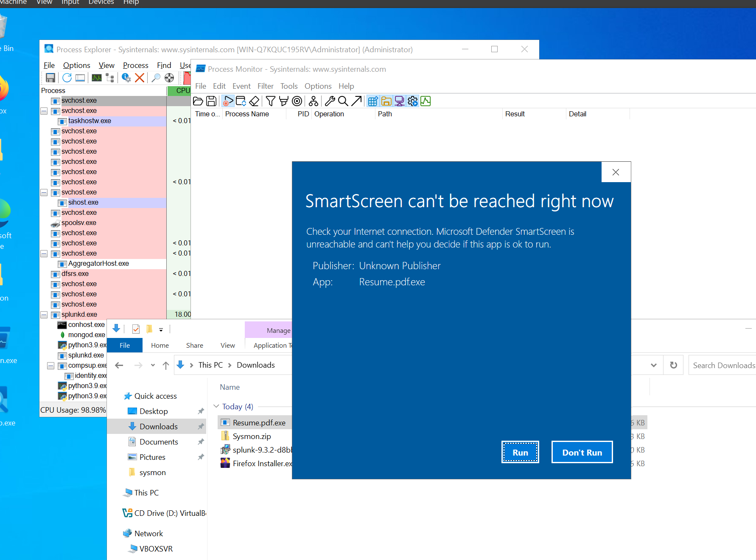Click Find Window's Process crosshair icon
The width and height of the screenshot is (756, 560).
tap(169, 78)
